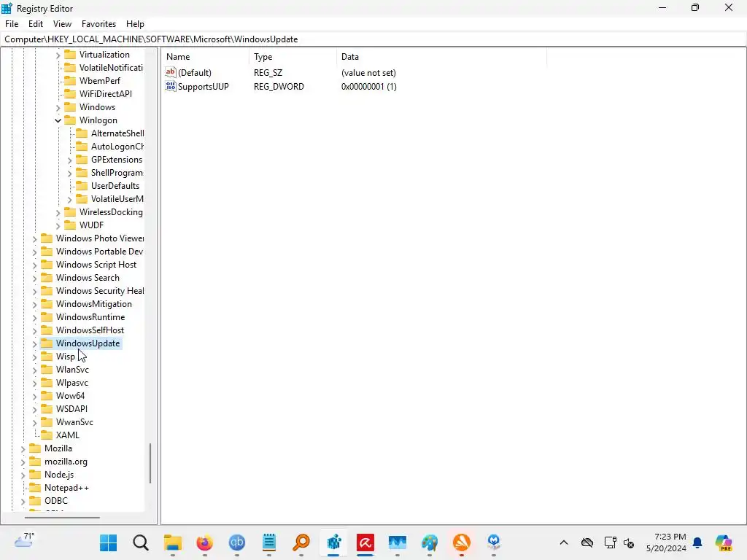Open File Explorer from taskbar
Viewport: 747px width, 560px height.
(x=172, y=542)
